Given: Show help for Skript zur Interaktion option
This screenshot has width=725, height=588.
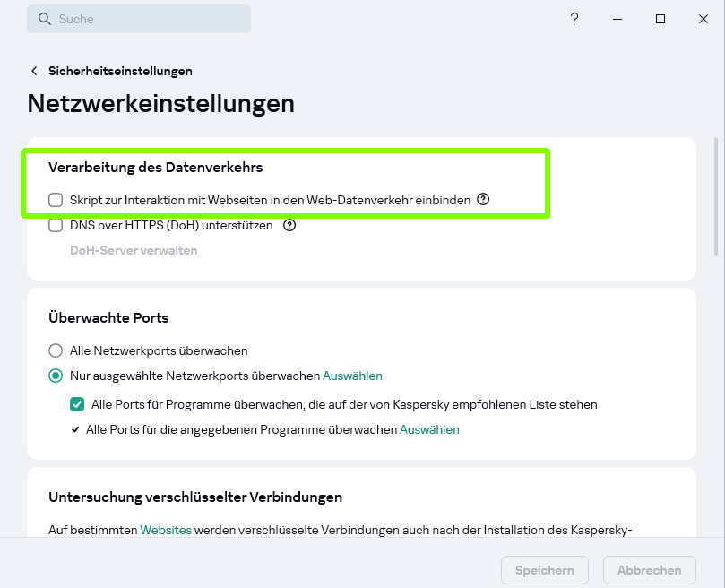Looking at the screenshot, I should pyautogui.click(x=483, y=199).
